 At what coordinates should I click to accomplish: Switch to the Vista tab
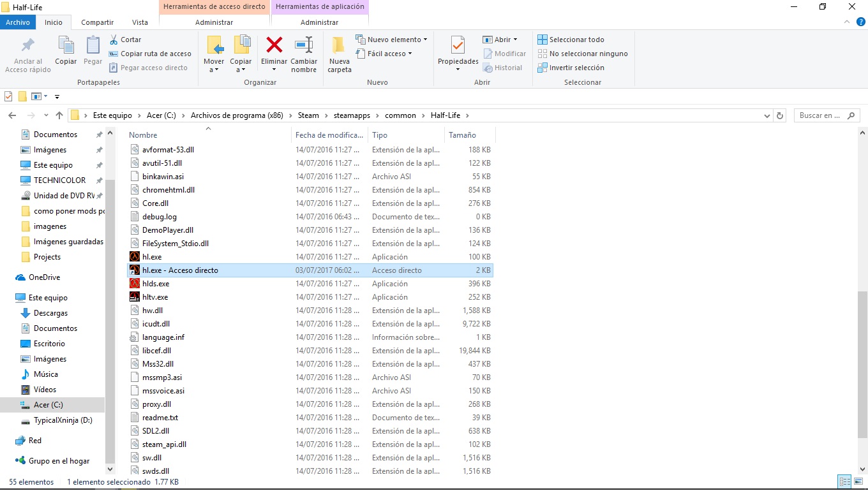tap(140, 22)
